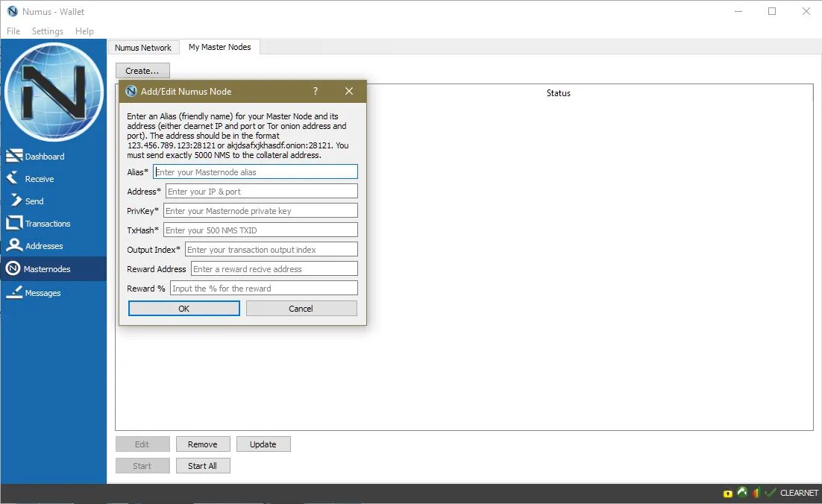The image size is (822, 504).
Task: Switch to the Numus Network tab
Action: tap(143, 47)
